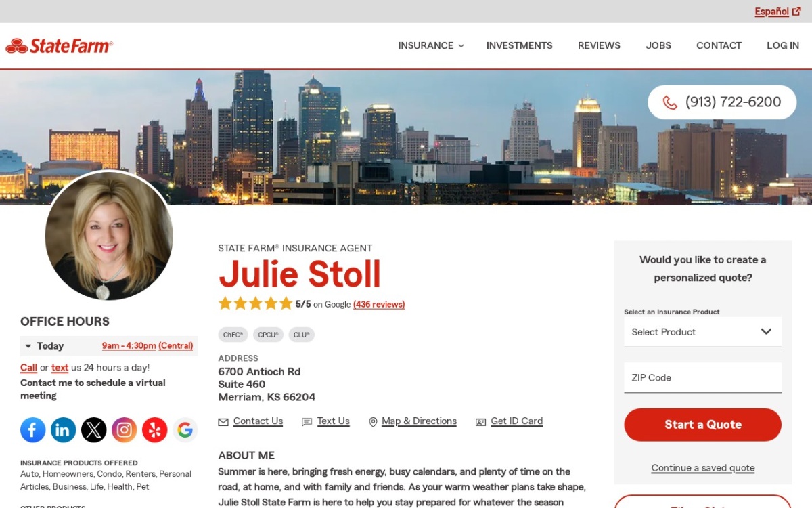Open the Select Product dropdown

pyautogui.click(x=702, y=332)
